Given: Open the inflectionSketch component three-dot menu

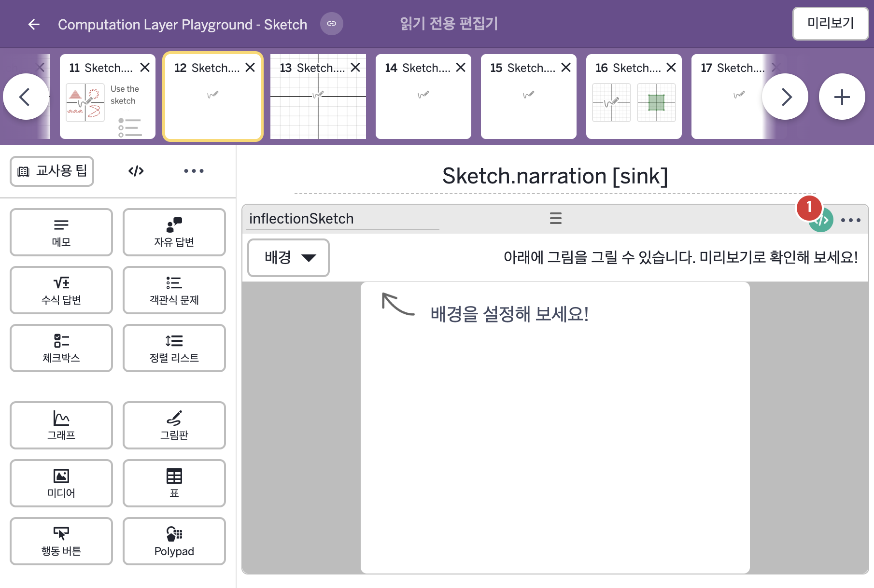Looking at the screenshot, I should tap(851, 220).
